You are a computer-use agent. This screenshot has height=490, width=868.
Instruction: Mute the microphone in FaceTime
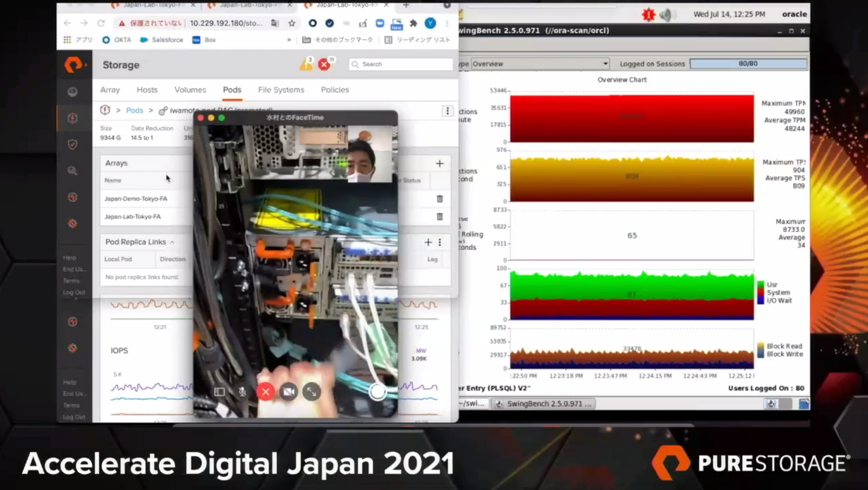[242, 392]
